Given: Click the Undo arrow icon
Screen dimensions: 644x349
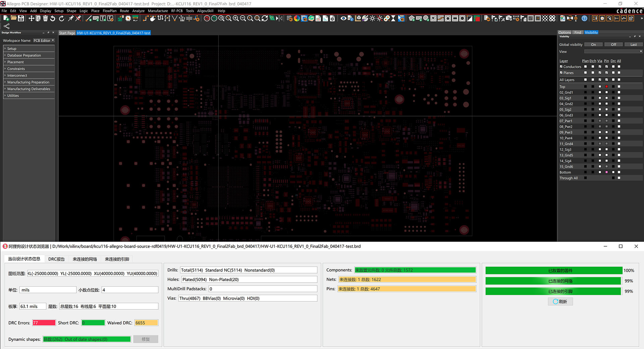Looking at the screenshot, I should pos(53,18).
